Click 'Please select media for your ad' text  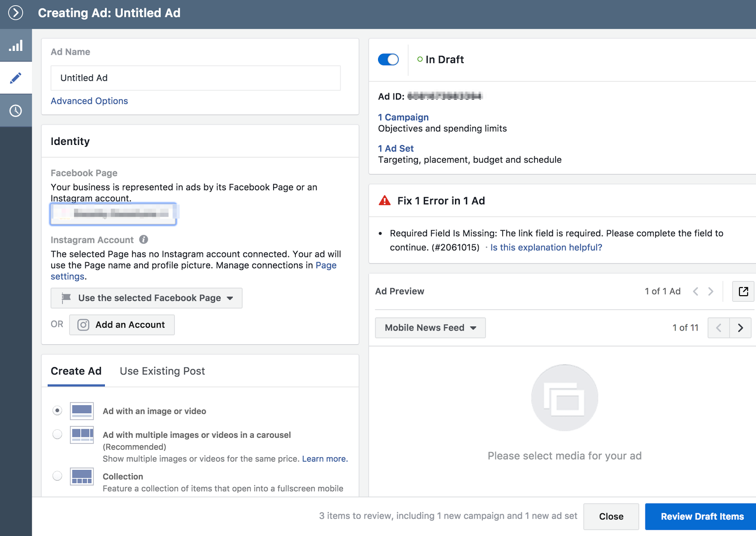[x=565, y=456]
